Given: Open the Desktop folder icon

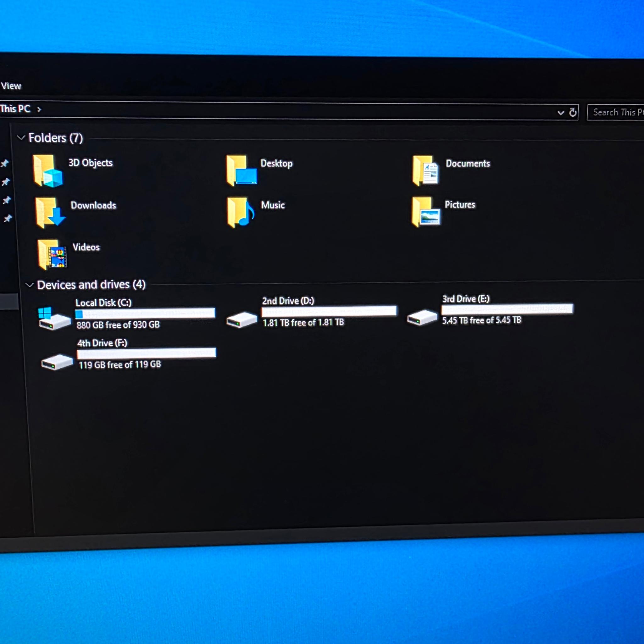Looking at the screenshot, I should [242, 170].
